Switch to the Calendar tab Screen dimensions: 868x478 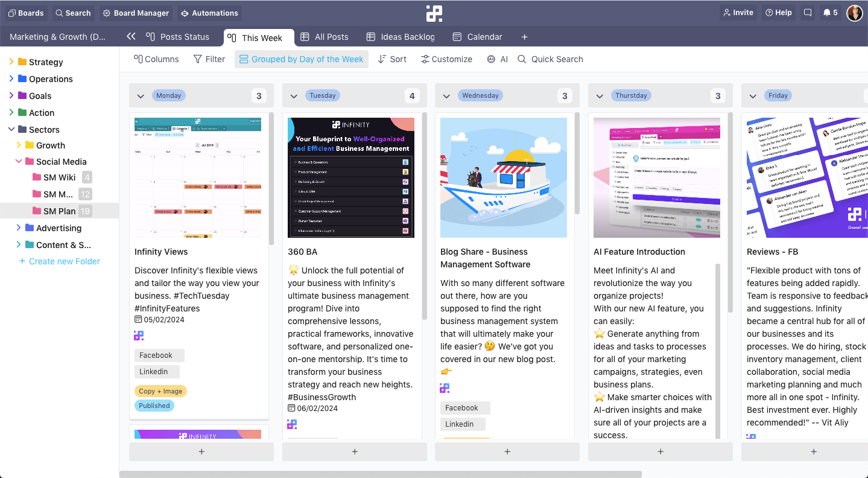[477, 37]
